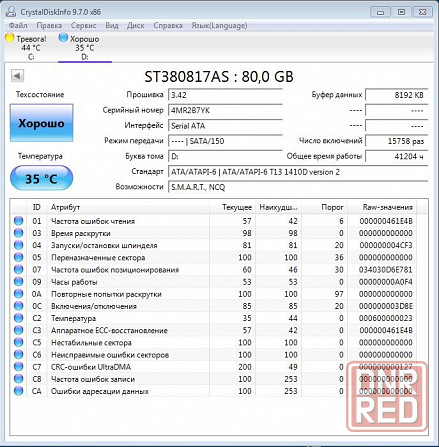Image resolution: width=439 pixels, height=447 pixels.
Task: Select the Частота ошибок позиционирования row
Action: (214, 270)
